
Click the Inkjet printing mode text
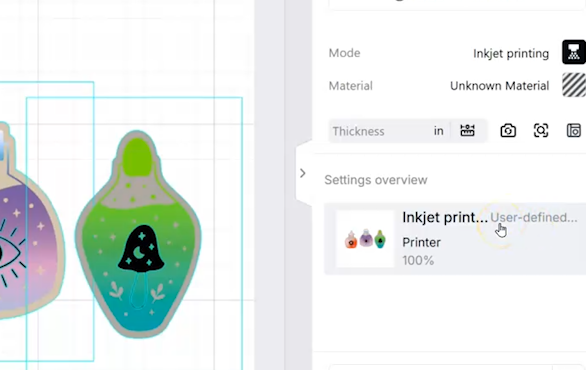tap(511, 53)
